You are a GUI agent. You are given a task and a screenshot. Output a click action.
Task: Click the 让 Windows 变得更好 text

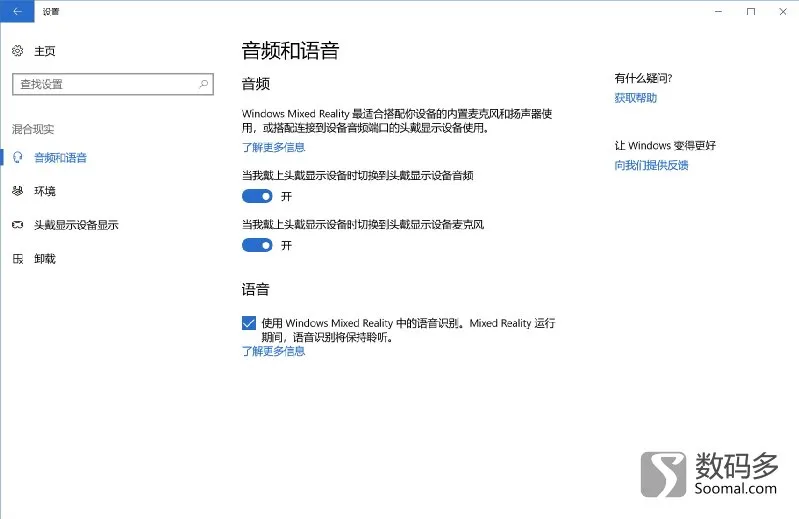coord(665,146)
